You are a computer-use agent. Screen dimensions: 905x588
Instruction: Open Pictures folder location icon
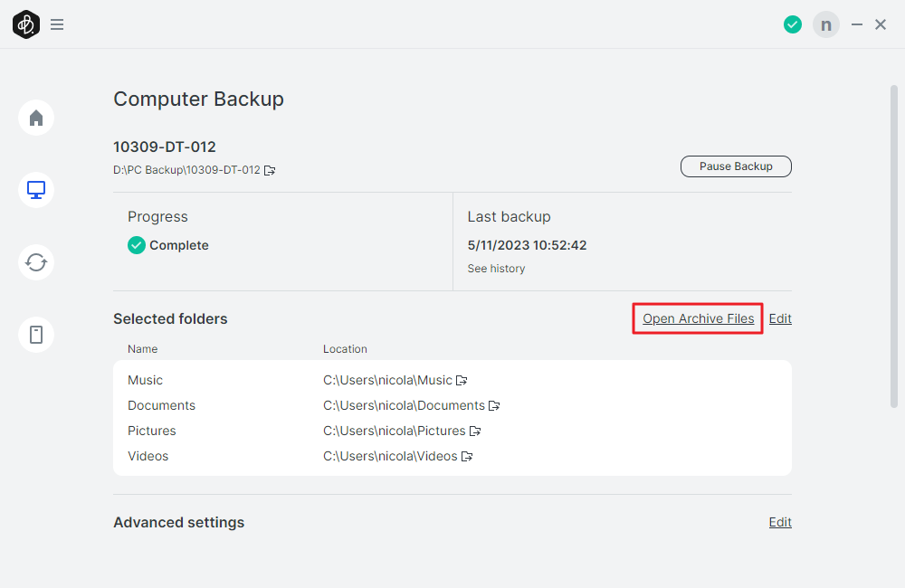click(475, 432)
